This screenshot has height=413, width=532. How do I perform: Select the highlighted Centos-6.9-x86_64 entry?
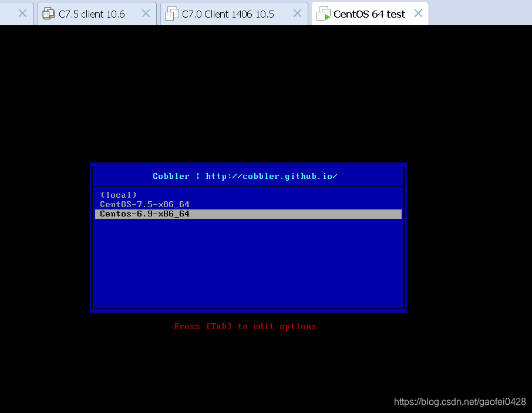(248, 214)
